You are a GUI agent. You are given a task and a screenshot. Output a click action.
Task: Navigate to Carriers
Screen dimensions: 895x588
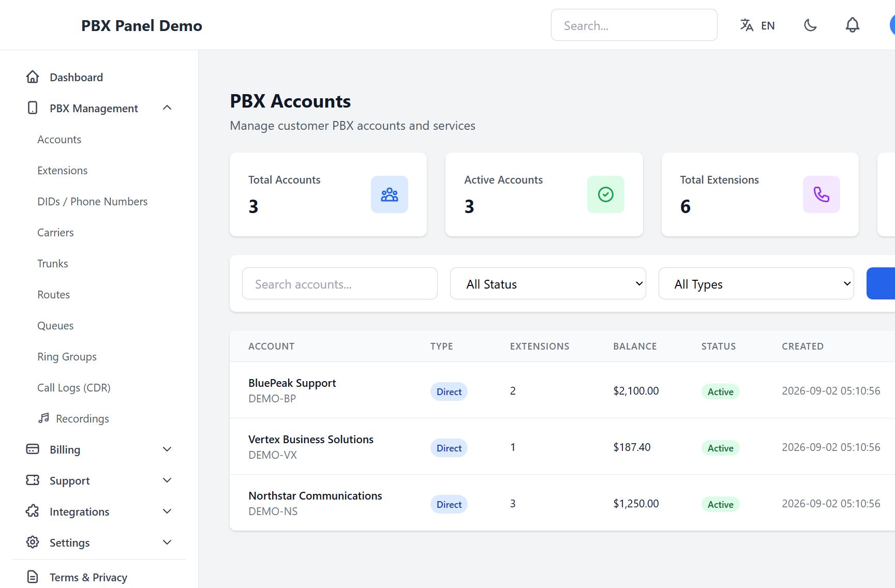click(x=55, y=233)
